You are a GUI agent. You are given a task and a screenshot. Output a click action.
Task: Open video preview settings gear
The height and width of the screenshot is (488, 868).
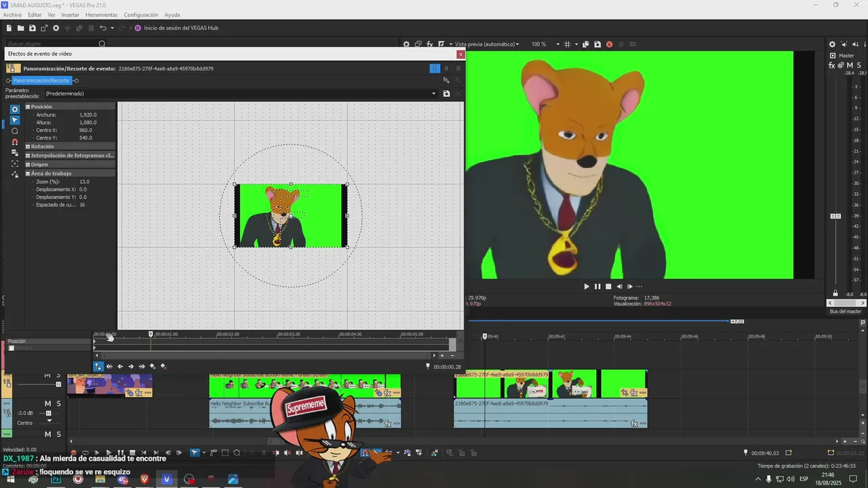click(x=407, y=44)
